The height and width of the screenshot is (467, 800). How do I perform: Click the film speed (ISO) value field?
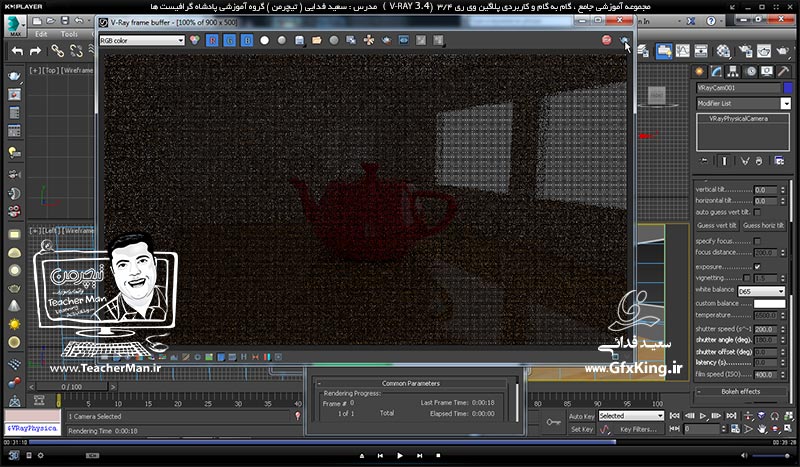[765, 374]
